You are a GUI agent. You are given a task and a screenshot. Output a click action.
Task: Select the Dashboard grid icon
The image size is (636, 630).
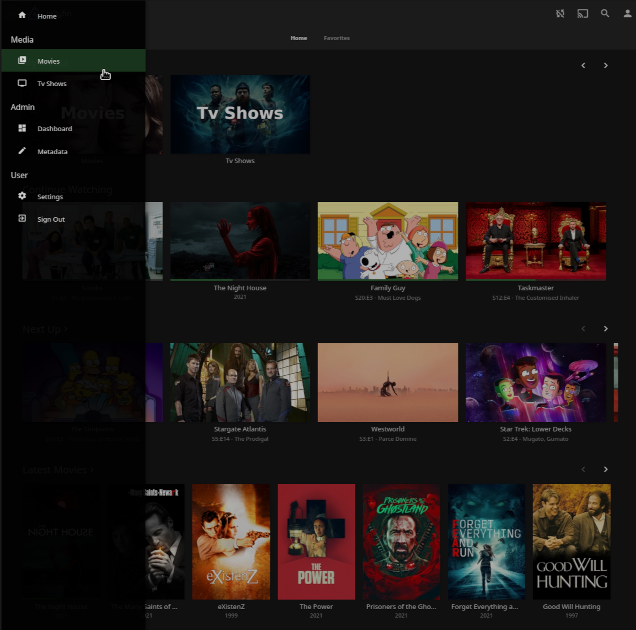pyautogui.click(x=22, y=128)
